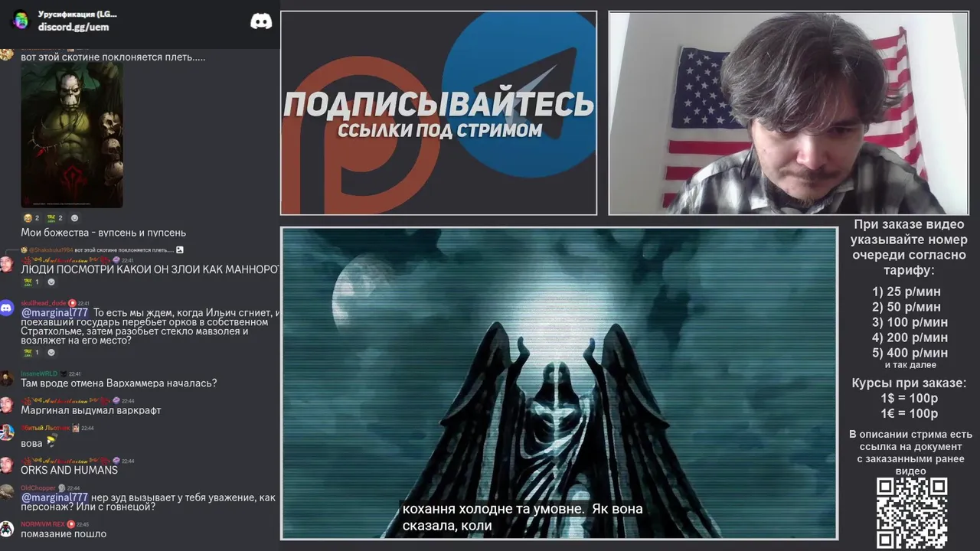This screenshot has height=551, width=980.
Task: Click the OldChopper username
Action: pos(38,488)
